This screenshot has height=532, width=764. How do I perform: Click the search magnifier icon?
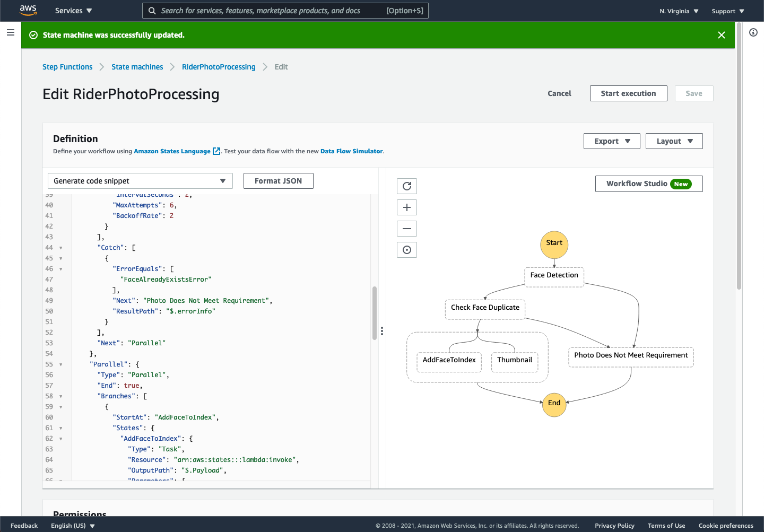(x=152, y=11)
